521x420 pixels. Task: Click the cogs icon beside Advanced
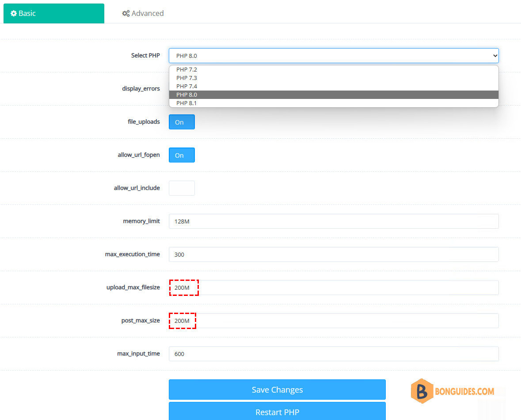126,13
